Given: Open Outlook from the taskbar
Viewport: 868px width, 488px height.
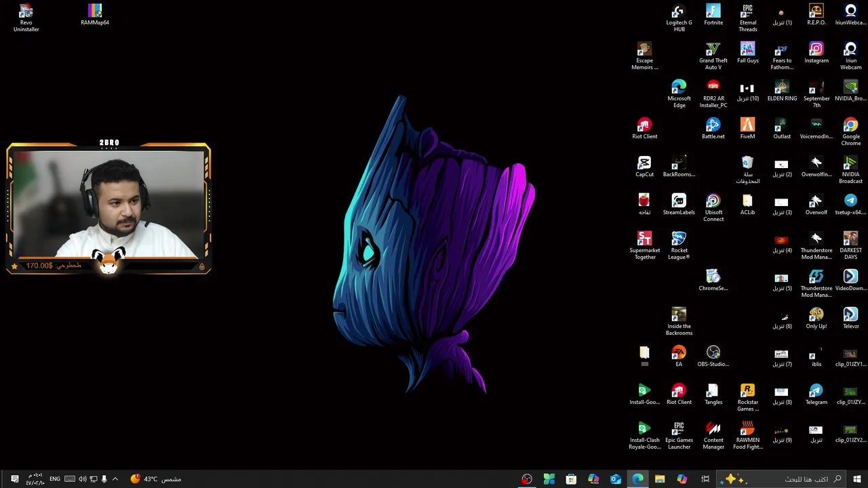Looking at the screenshot, I should (616, 479).
